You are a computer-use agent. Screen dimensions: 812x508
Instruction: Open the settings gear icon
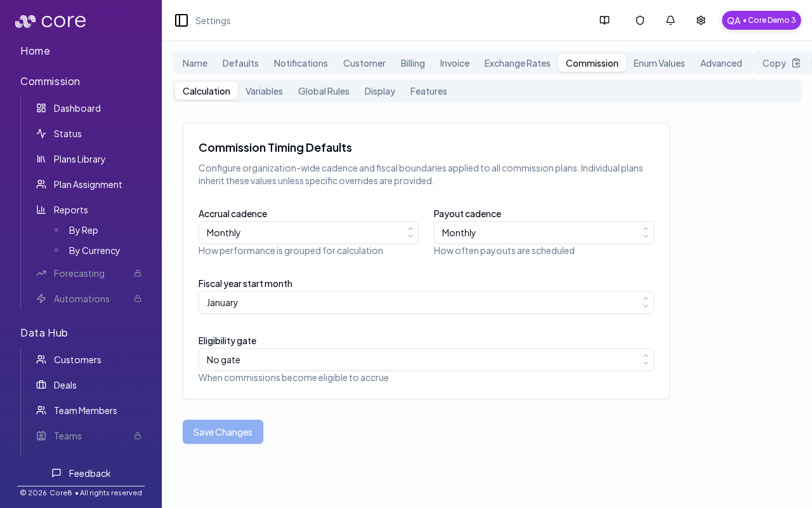point(701,20)
